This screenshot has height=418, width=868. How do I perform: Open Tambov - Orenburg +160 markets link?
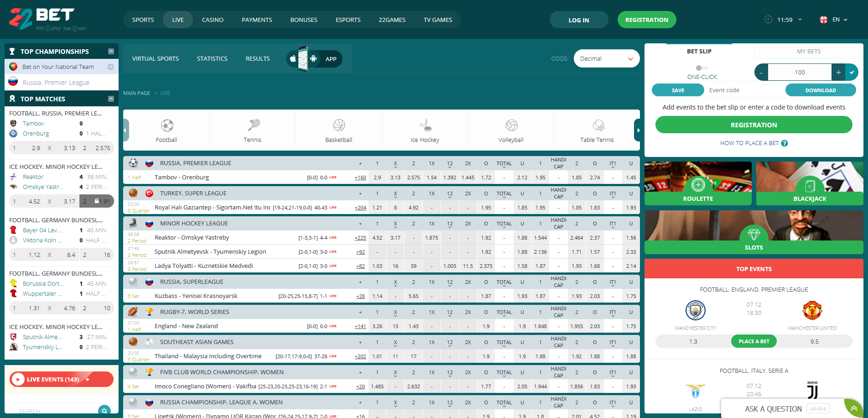click(x=360, y=178)
